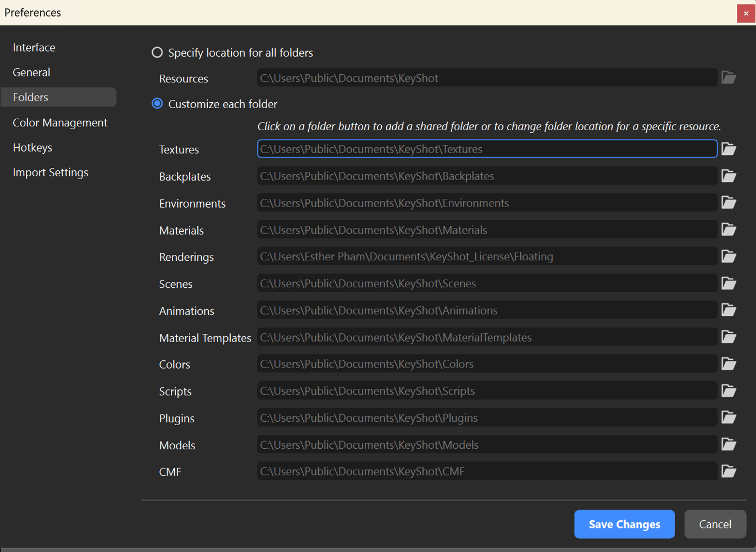Select Specify location for all folders

click(157, 52)
